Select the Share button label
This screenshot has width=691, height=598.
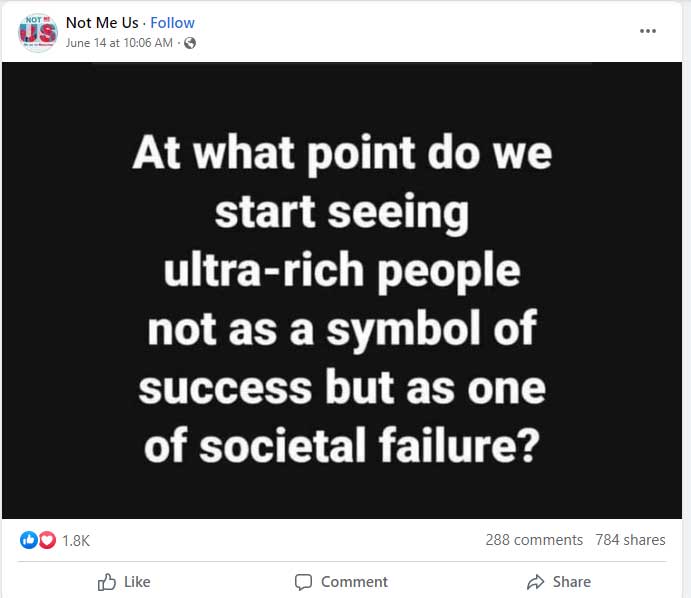pyautogui.click(x=572, y=582)
